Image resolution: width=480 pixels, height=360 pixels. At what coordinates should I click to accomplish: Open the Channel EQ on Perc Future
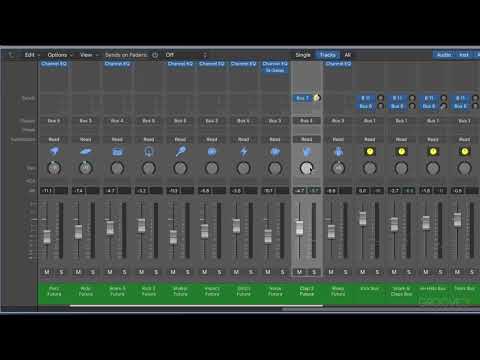point(54,64)
